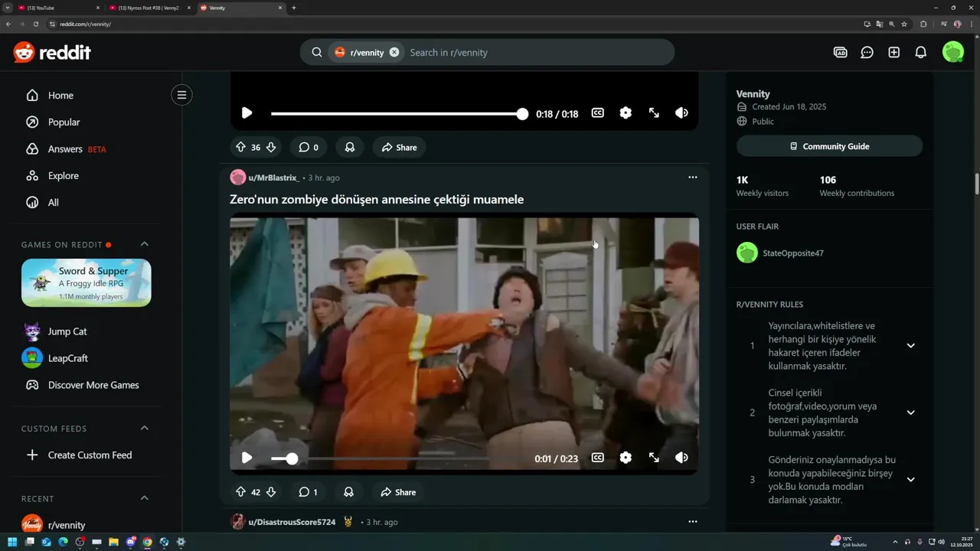This screenshot has width=980, height=551.
Task: Enter fullscreen on the upper video
Action: [x=654, y=113]
